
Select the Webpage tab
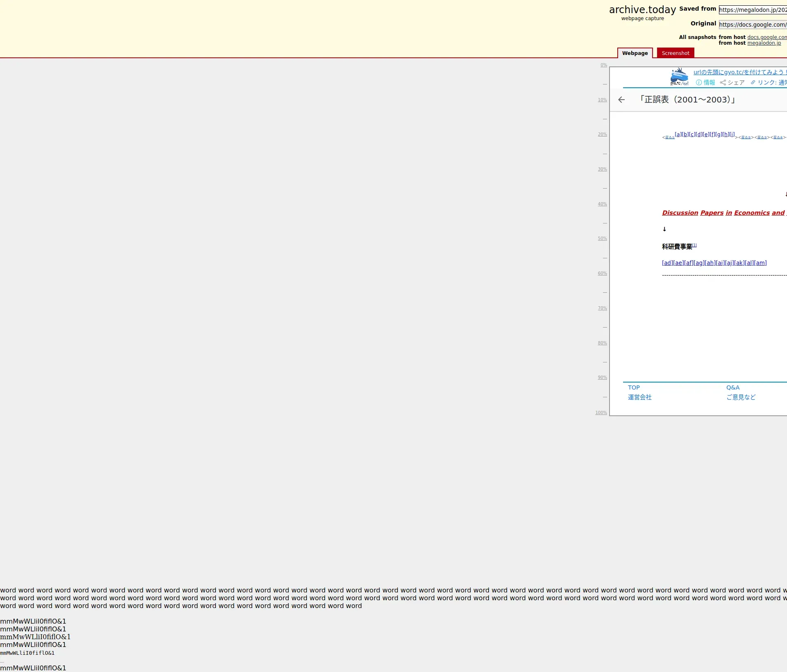point(635,53)
